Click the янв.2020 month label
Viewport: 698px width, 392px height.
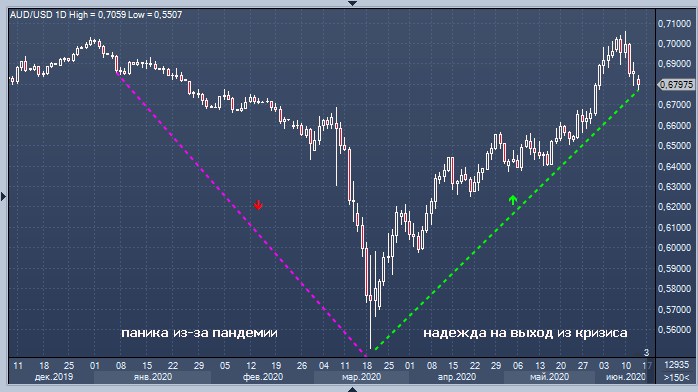click(x=153, y=377)
